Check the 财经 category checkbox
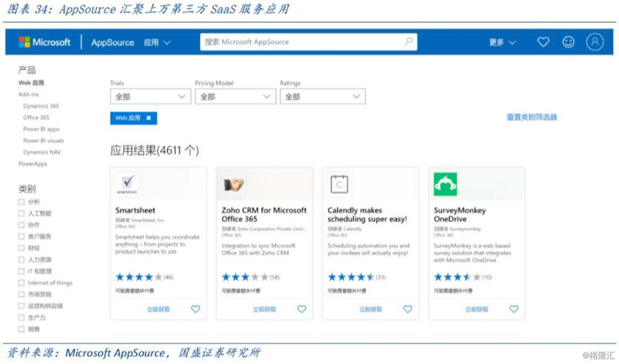 point(21,248)
